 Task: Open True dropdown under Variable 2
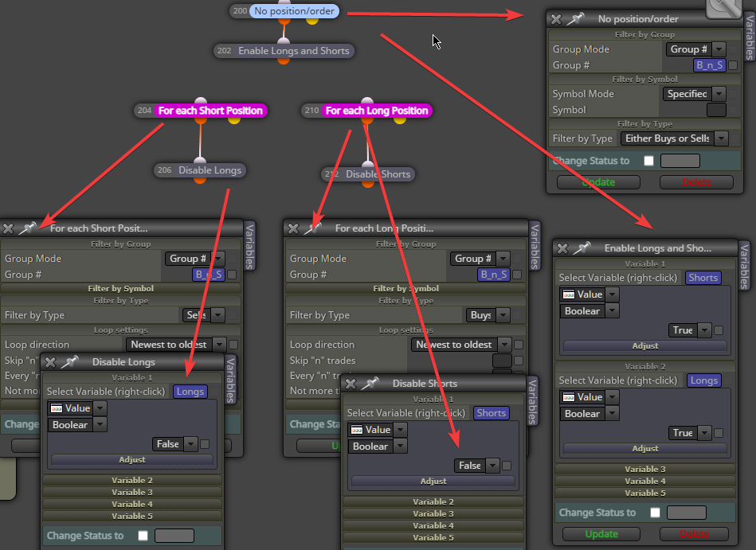click(x=690, y=432)
